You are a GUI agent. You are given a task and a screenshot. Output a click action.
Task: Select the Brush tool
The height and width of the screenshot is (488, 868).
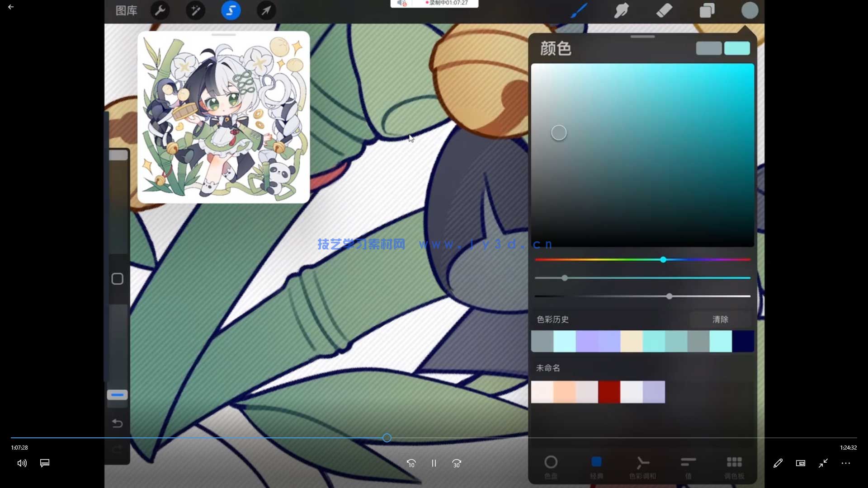pos(579,10)
